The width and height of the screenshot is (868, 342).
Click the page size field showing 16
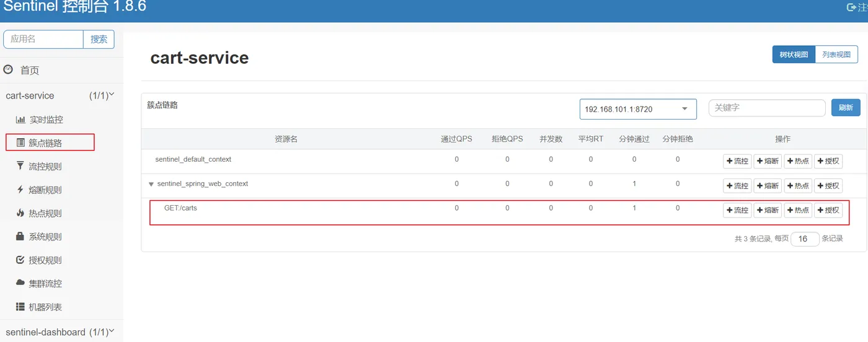coord(805,239)
